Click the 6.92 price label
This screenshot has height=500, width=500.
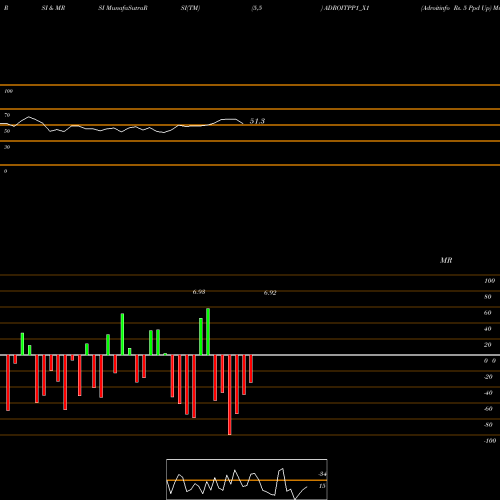pos(270,293)
